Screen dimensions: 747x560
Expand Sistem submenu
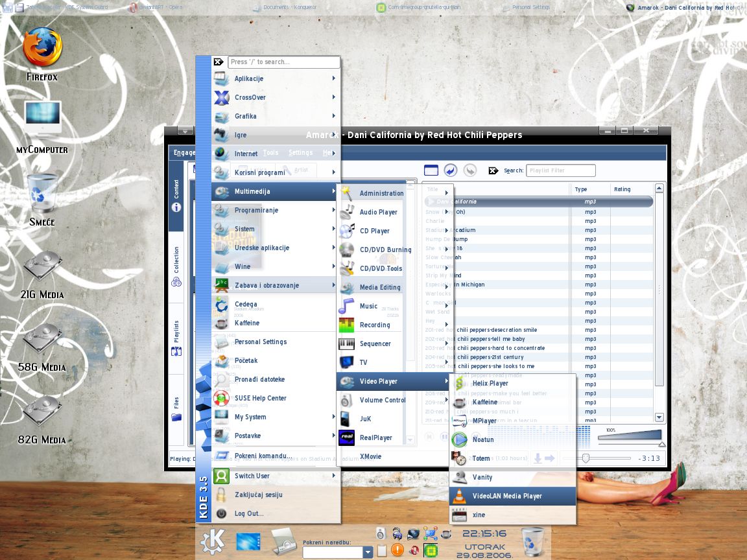276,229
